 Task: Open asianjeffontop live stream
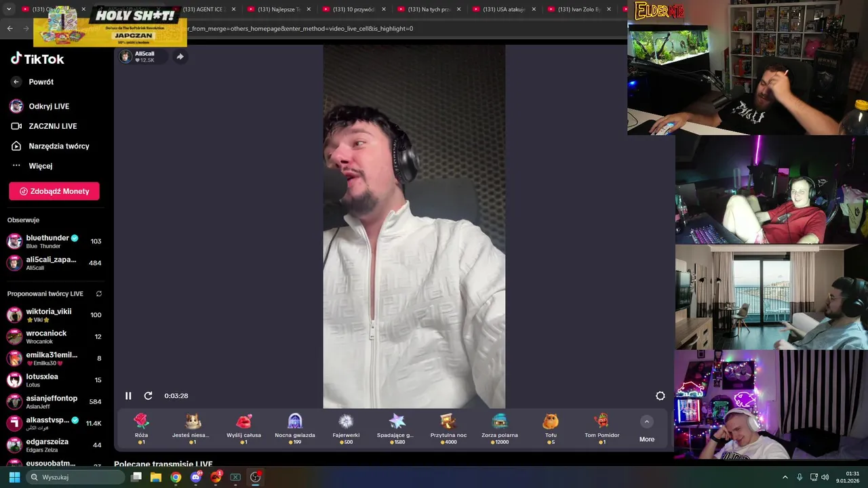(x=54, y=402)
